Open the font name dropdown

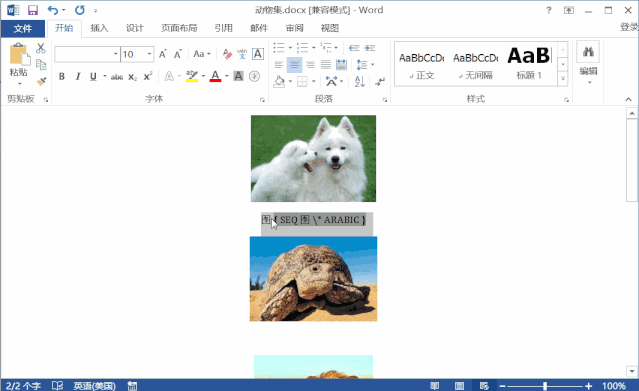pos(116,54)
